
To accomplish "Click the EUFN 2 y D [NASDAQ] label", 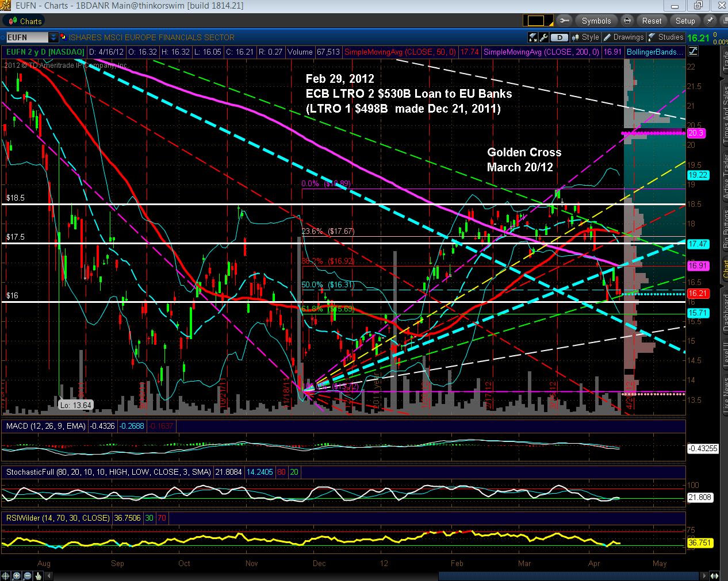I will tap(45, 52).
